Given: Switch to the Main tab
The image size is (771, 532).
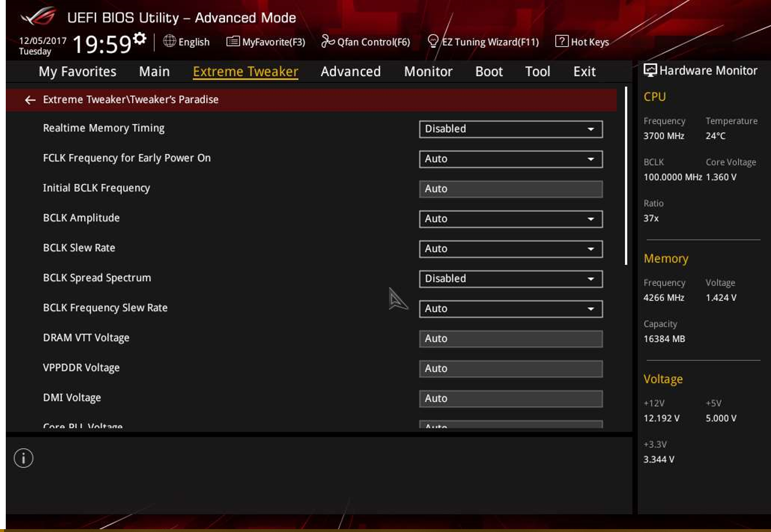Looking at the screenshot, I should 154,72.
